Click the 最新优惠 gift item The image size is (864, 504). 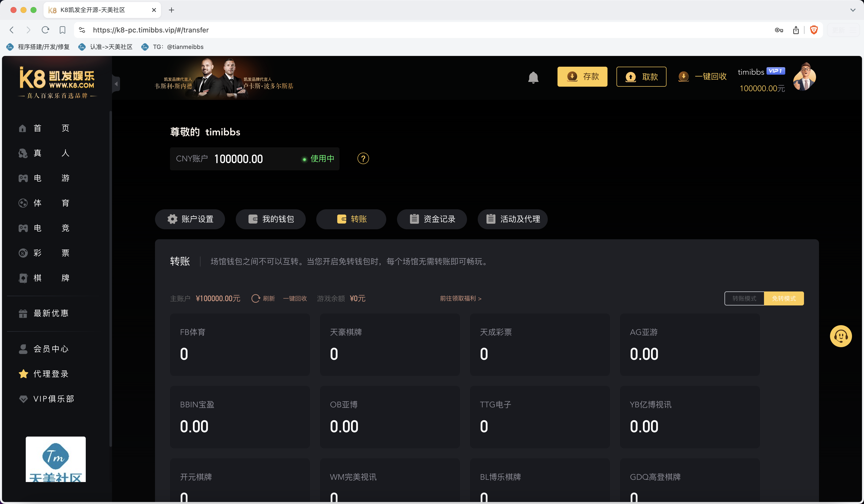coord(44,313)
